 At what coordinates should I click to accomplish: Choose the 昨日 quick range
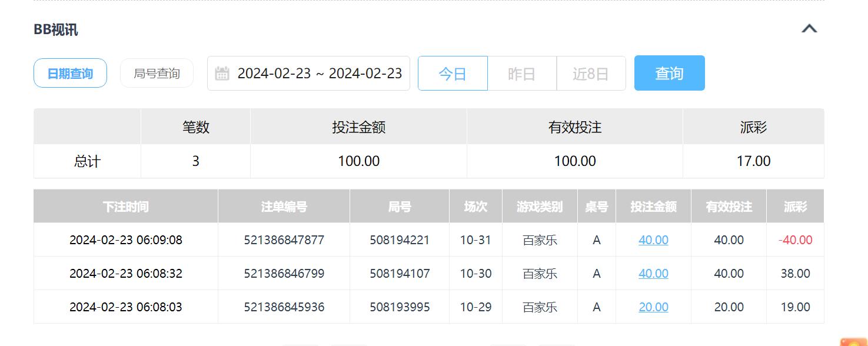coord(521,74)
